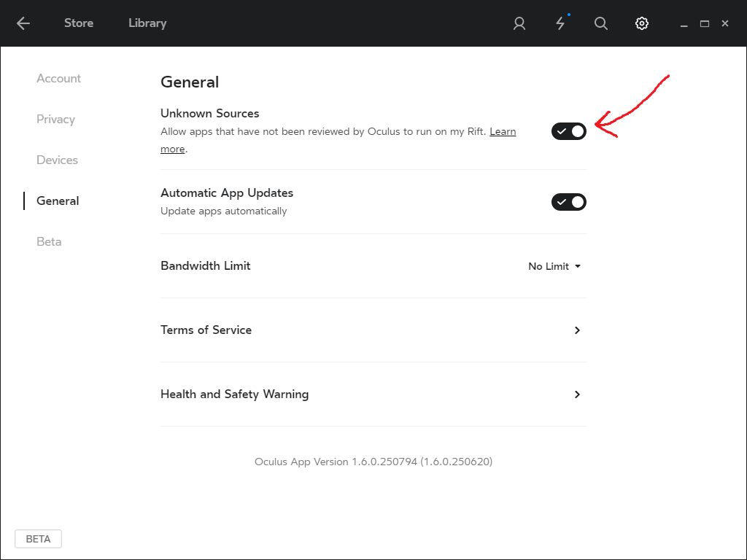Screen dimensions: 747x560
Task: Follow the Learn more link
Action: [503, 131]
